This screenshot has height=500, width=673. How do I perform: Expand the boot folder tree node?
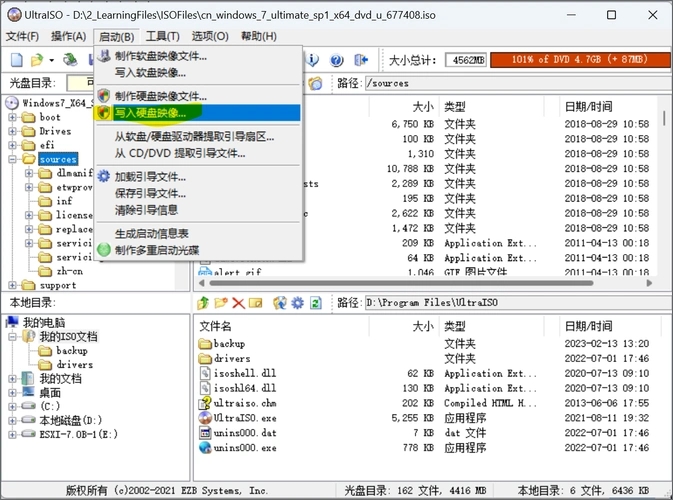(x=12, y=117)
